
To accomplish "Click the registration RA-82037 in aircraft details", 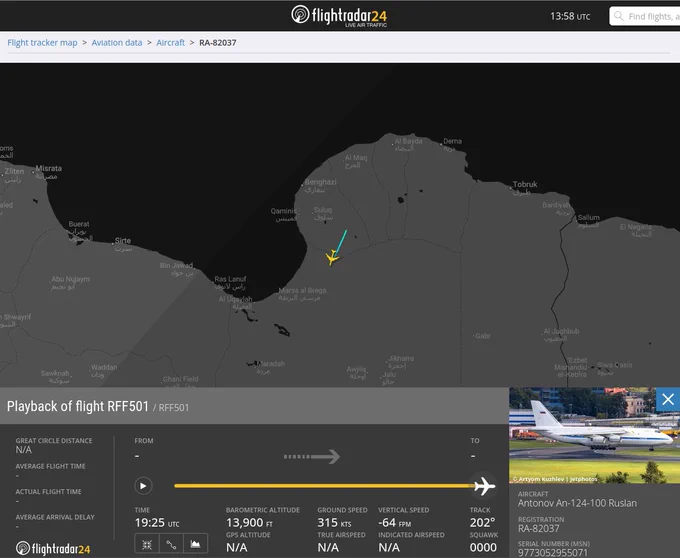I will pyautogui.click(x=539, y=528).
